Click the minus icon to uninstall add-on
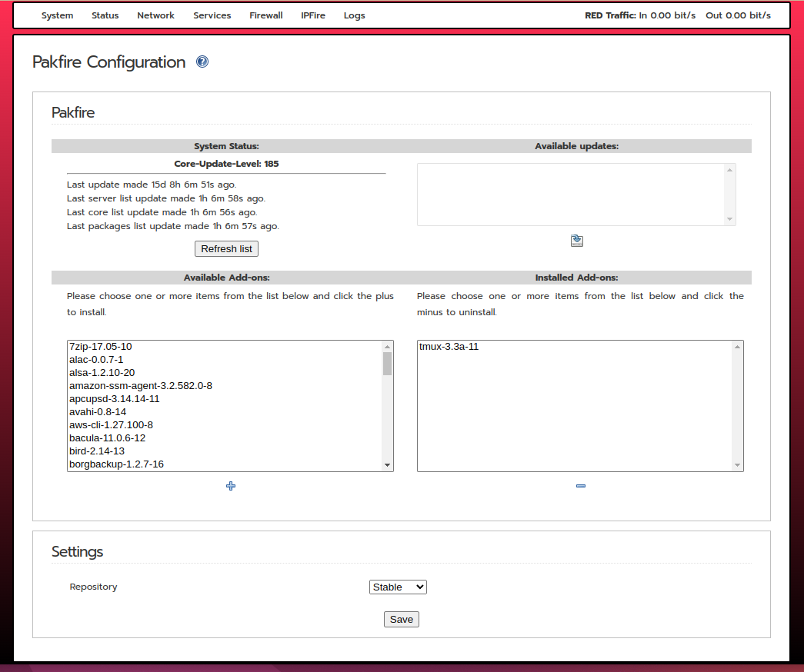804x672 pixels. tap(581, 486)
